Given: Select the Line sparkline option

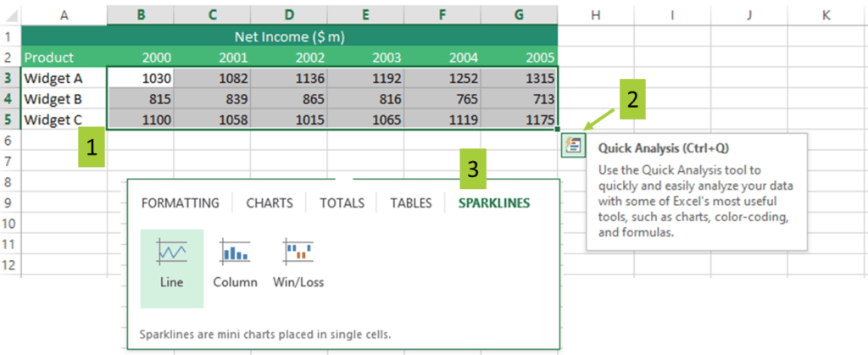Looking at the screenshot, I should click(x=171, y=269).
